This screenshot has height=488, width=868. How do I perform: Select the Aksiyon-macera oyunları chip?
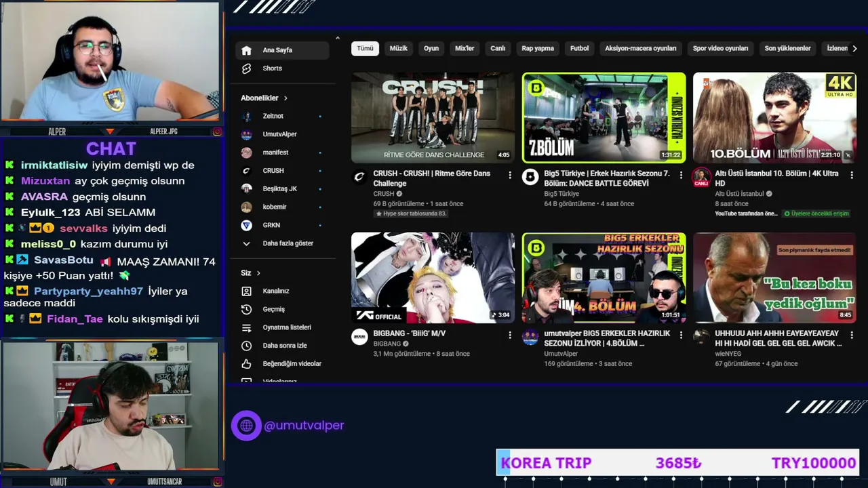tap(641, 49)
